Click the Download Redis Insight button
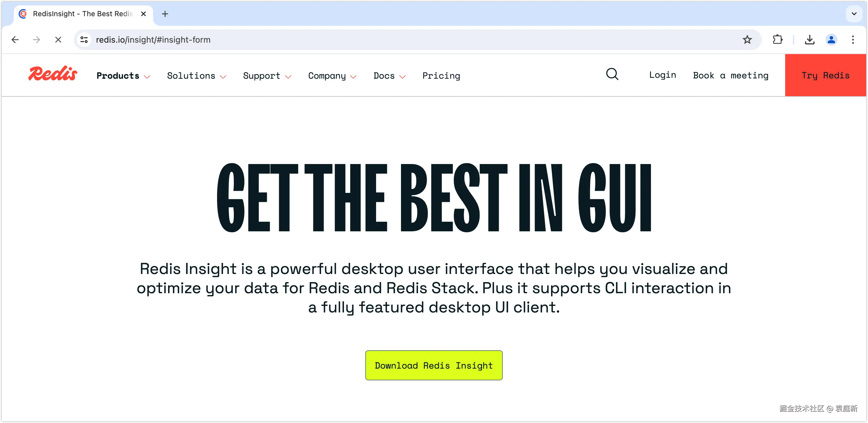 (434, 365)
